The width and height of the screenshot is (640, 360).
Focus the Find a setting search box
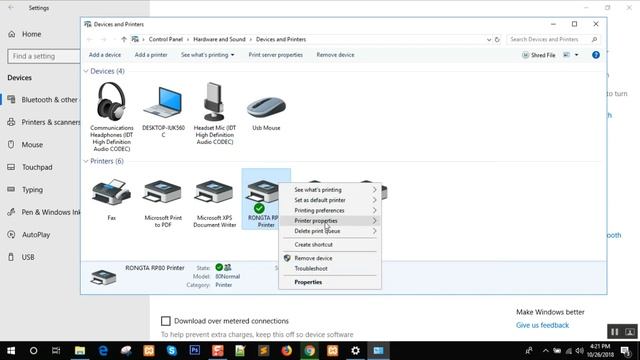click(44, 56)
